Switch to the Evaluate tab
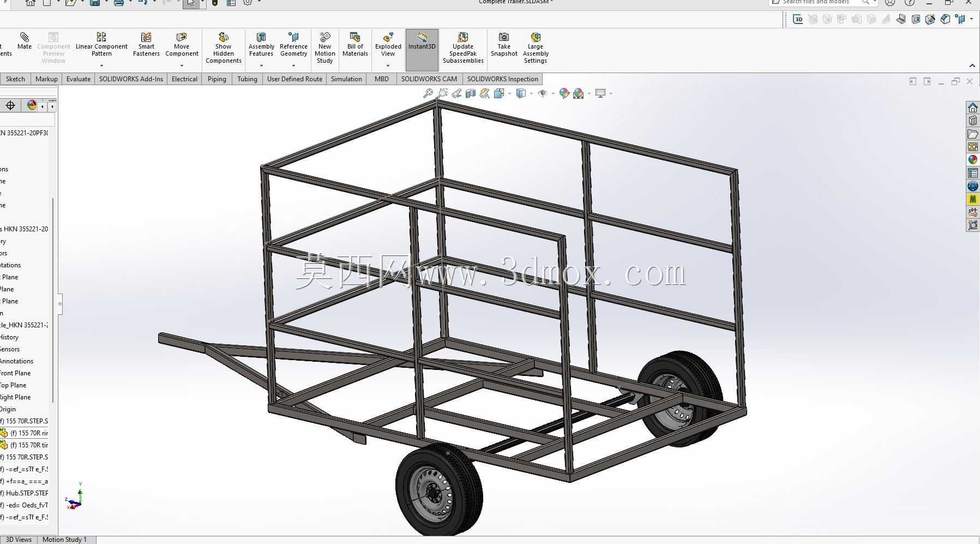This screenshot has width=980, height=544. coord(79,79)
